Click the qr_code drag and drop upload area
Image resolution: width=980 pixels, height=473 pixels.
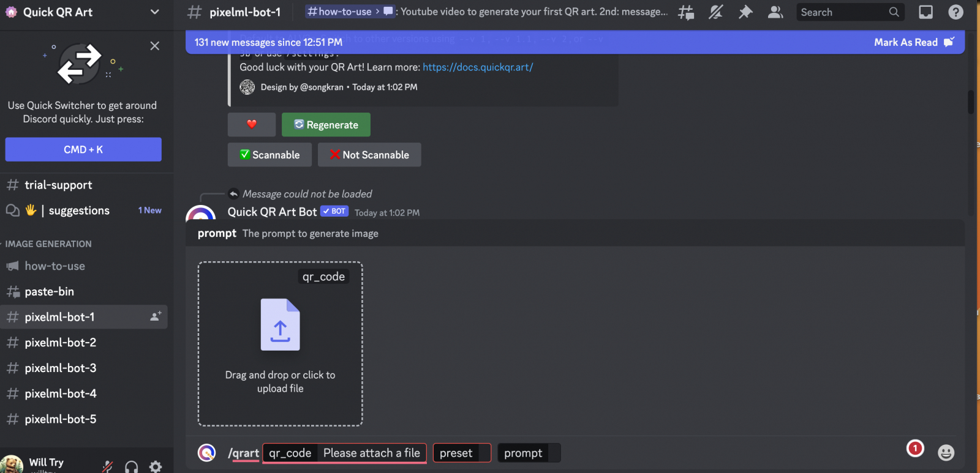coord(280,344)
